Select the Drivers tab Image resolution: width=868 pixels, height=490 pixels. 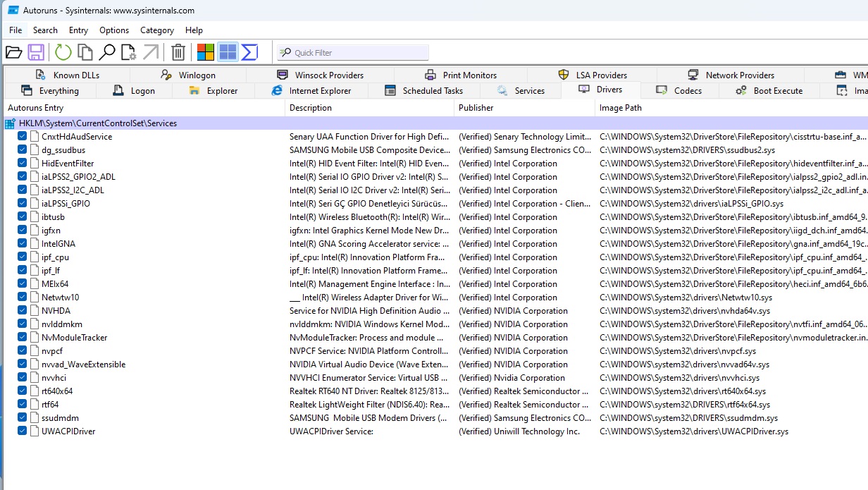click(600, 90)
